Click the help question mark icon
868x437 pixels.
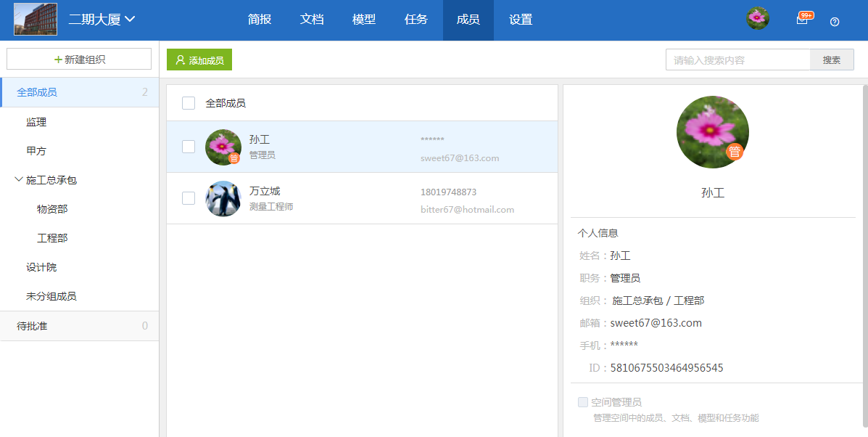coord(834,22)
